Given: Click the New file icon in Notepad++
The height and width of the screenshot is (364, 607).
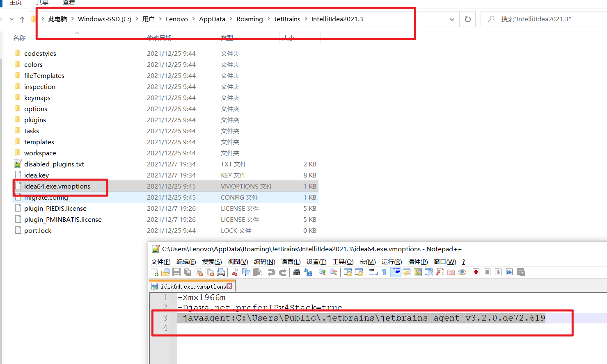Looking at the screenshot, I should pos(155,272).
